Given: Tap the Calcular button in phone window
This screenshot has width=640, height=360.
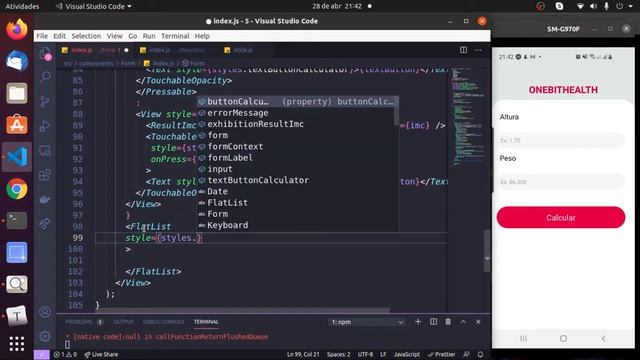Looking at the screenshot, I should (x=560, y=218).
